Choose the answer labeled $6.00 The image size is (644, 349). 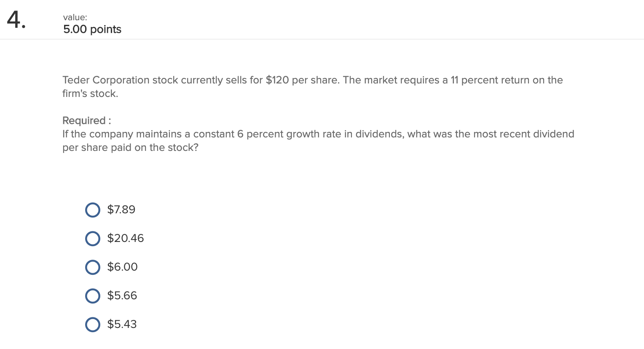(x=122, y=267)
